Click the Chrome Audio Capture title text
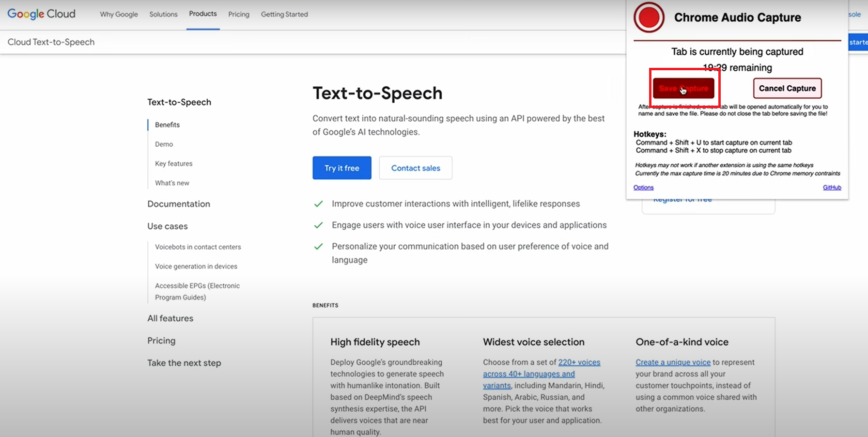This screenshot has height=437, width=868. pyautogui.click(x=737, y=17)
